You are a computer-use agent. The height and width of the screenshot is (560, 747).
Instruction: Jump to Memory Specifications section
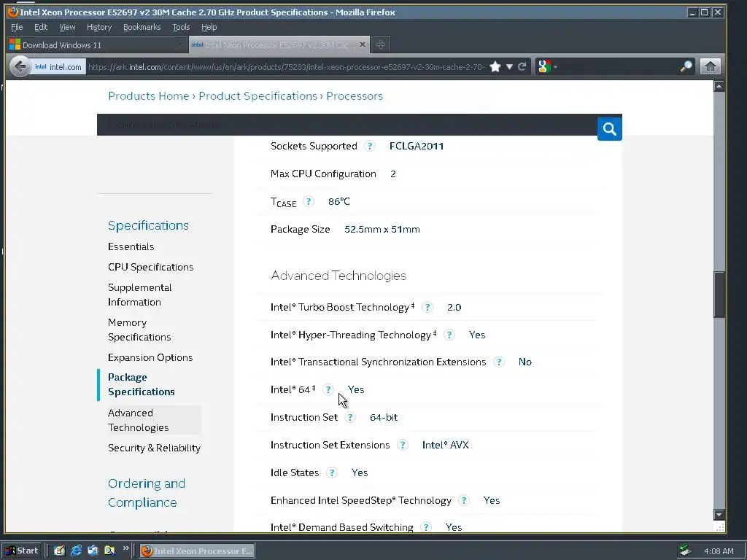(x=139, y=330)
